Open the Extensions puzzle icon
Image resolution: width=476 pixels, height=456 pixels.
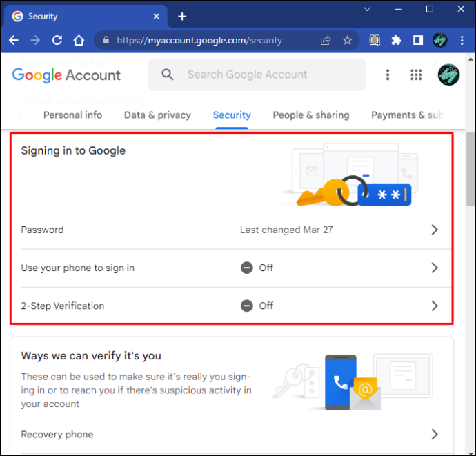tap(396, 40)
